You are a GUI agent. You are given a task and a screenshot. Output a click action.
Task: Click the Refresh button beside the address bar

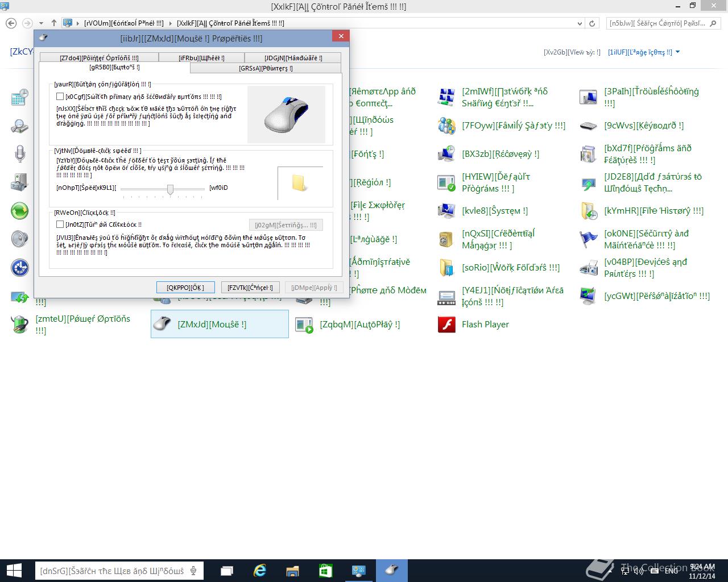[592, 23]
